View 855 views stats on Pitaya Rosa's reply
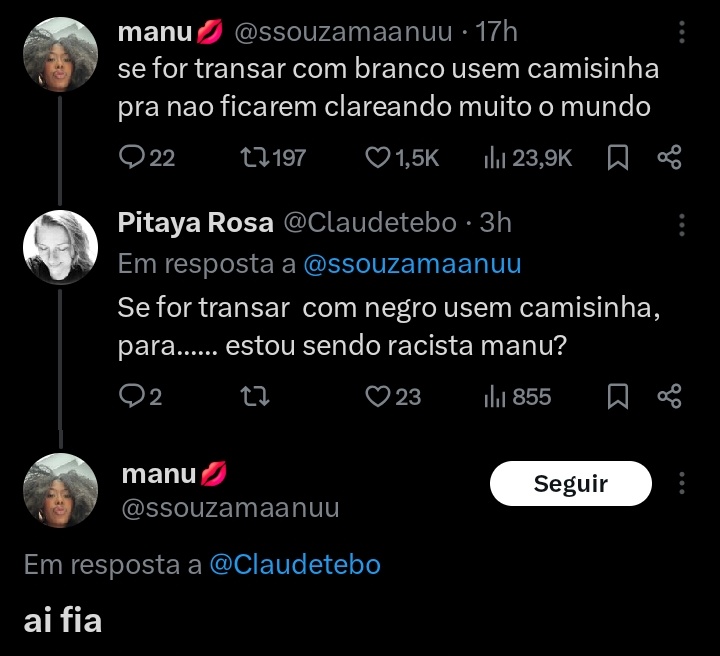The width and height of the screenshot is (720, 656). click(517, 396)
